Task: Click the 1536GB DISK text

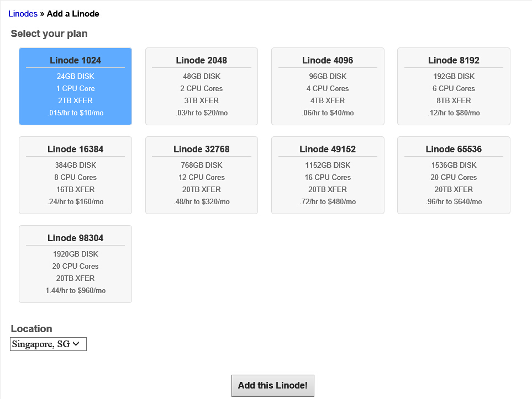Action: (x=454, y=165)
